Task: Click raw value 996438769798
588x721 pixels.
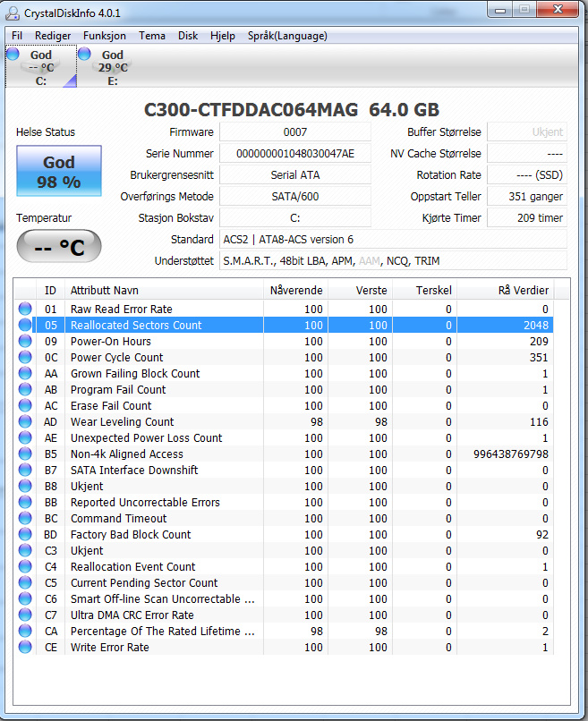Action: [511, 454]
